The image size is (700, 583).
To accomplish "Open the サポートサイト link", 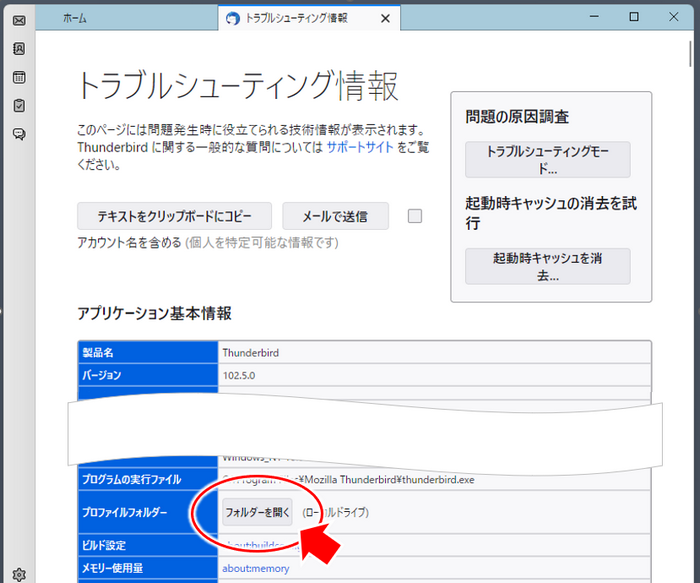I will pos(360,147).
